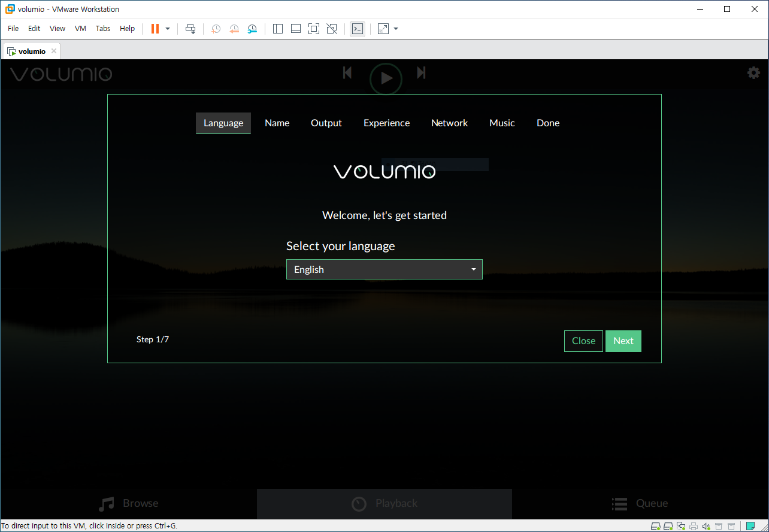Click the network adapter status icon
This screenshot has height=532, width=769.
coord(680,527)
